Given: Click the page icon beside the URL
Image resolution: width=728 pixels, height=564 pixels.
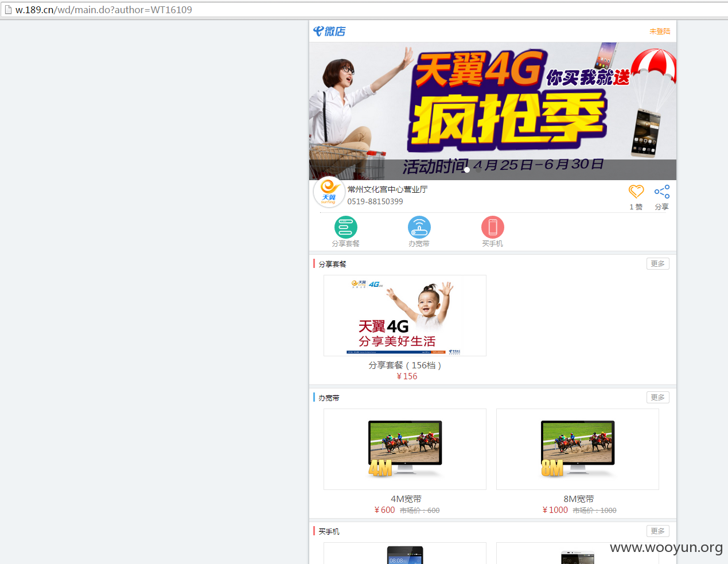Looking at the screenshot, I should pos(8,10).
